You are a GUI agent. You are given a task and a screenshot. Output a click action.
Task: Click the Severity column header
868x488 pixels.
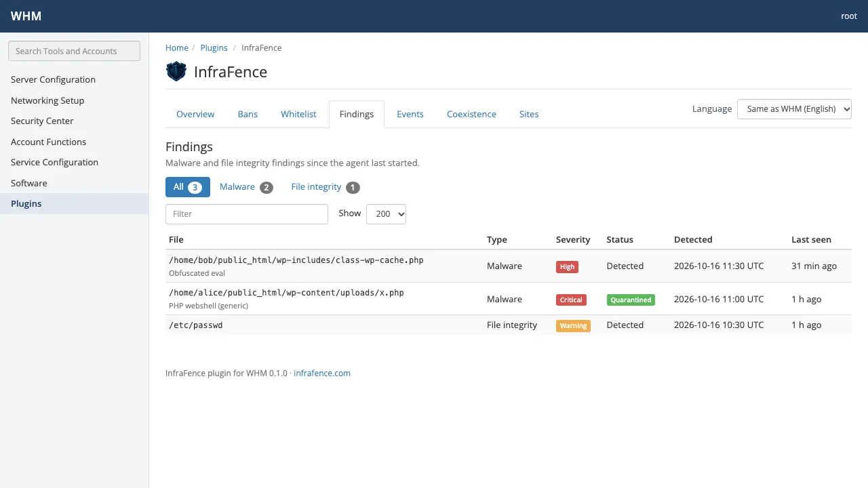click(x=573, y=240)
